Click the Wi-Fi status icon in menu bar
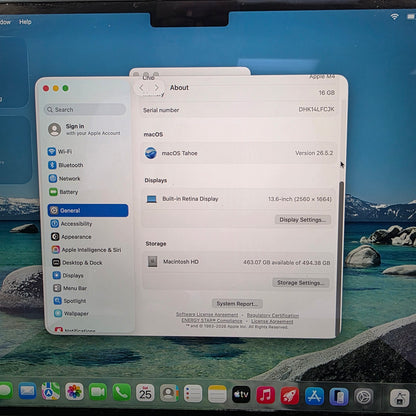This screenshot has height=416, width=416. point(395,17)
